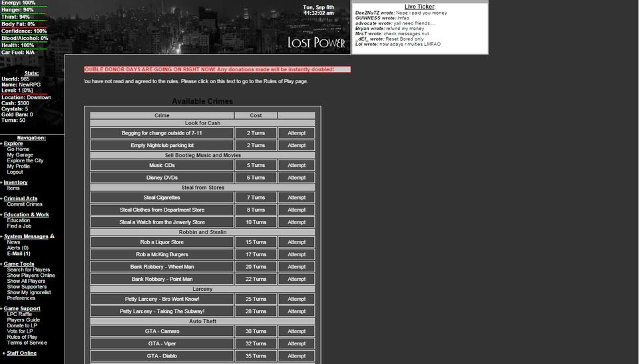Expand the Explore navigation section
The image size is (639, 364).
[x=13, y=144]
